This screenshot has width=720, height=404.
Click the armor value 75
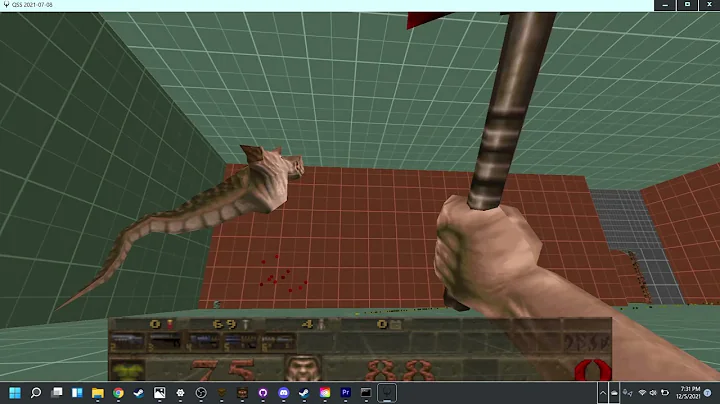pyautogui.click(x=223, y=370)
